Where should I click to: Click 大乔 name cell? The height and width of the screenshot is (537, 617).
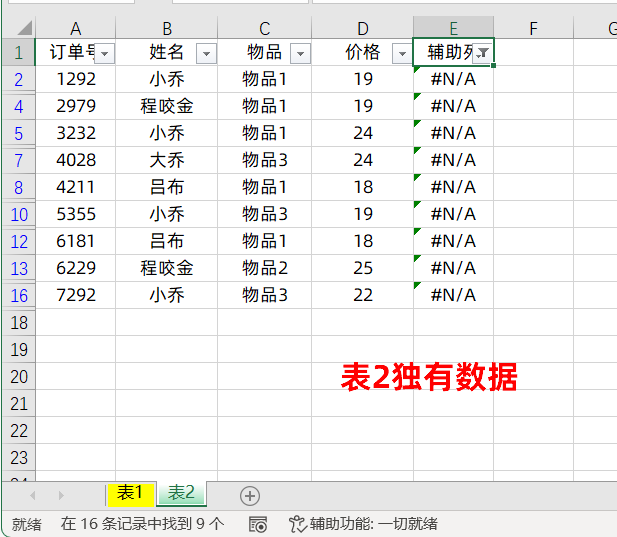[166, 160]
